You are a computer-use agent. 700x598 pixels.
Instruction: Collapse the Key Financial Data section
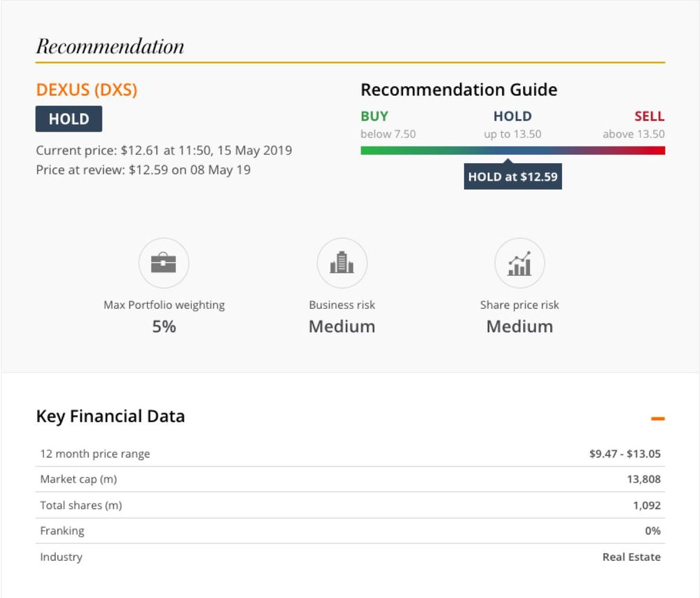[x=657, y=419]
